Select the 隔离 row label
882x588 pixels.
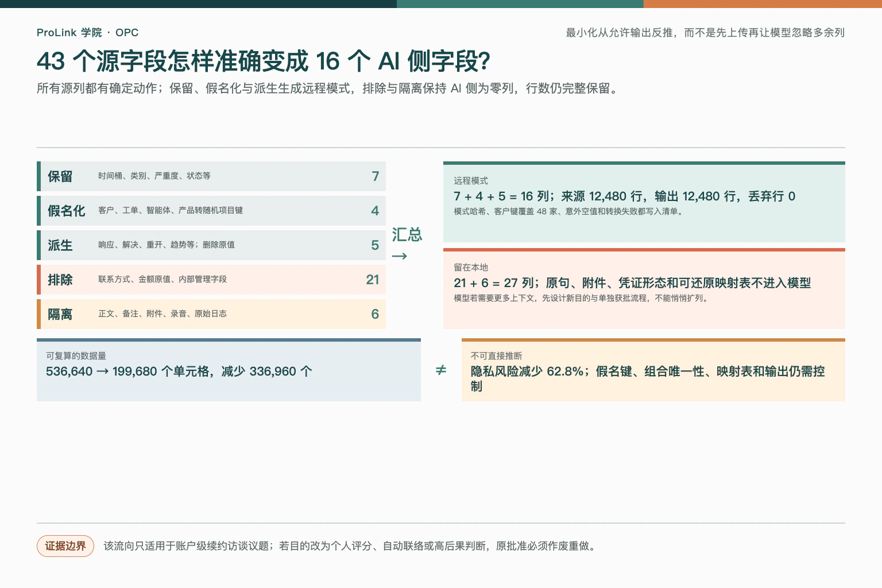tap(60, 314)
